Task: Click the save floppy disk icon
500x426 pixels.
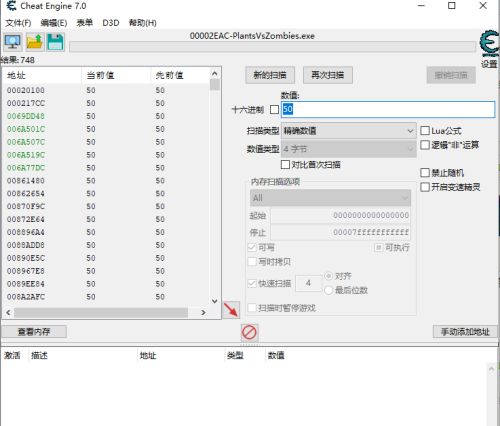Action: [55, 42]
